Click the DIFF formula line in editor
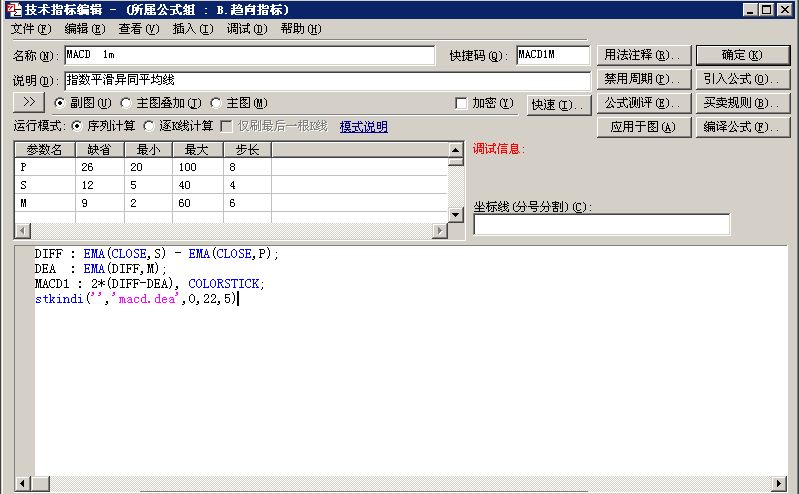The height and width of the screenshot is (494, 799). point(156,253)
